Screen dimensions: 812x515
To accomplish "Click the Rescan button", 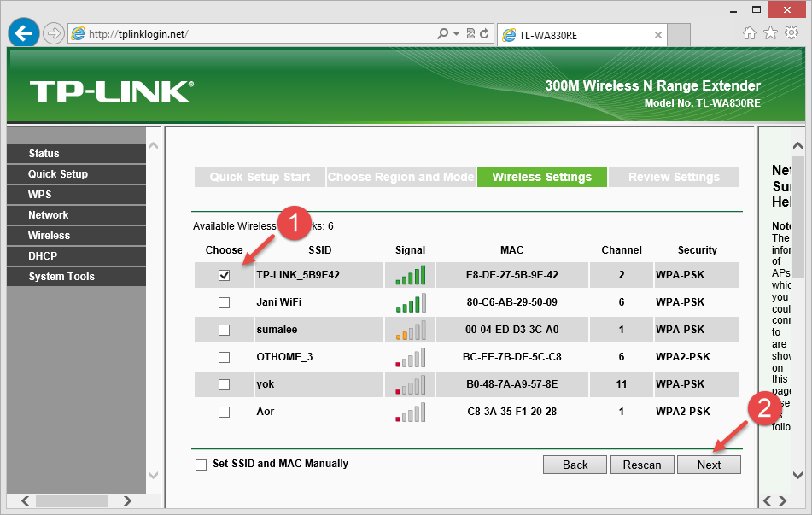I will [642, 465].
